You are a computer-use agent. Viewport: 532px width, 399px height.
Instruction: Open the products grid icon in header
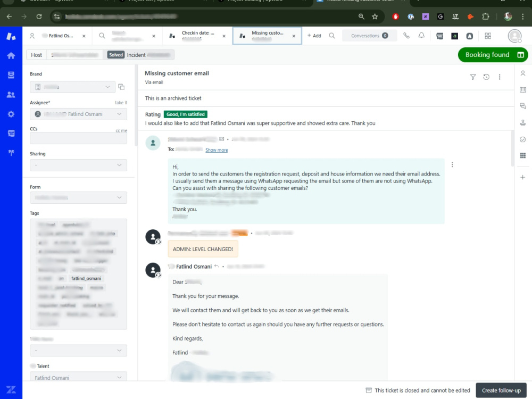click(488, 36)
